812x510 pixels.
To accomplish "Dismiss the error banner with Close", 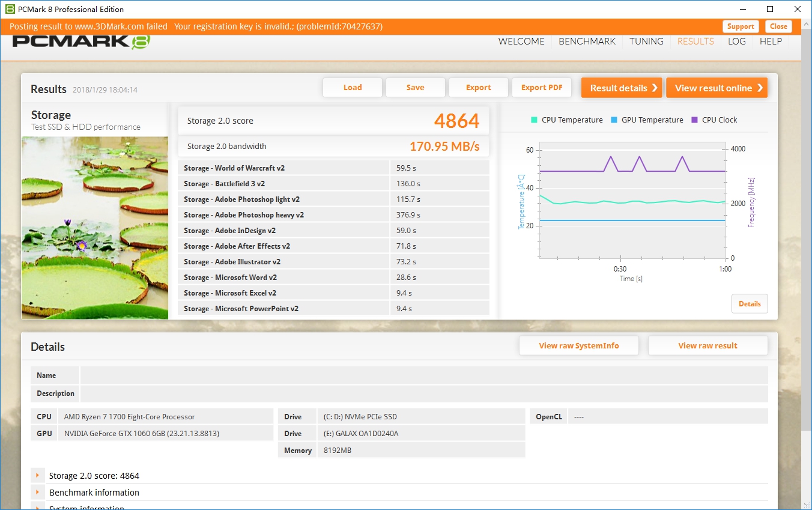I will 778,26.
